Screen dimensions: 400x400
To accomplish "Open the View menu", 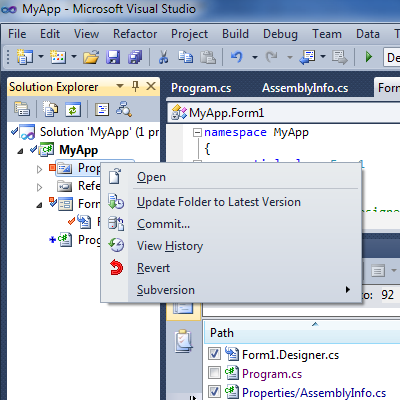I will [x=86, y=34].
